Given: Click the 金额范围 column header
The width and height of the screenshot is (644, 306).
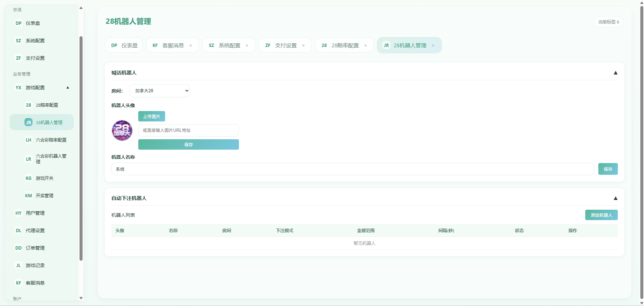Looking at the screenshot, I should click(366, 231).
